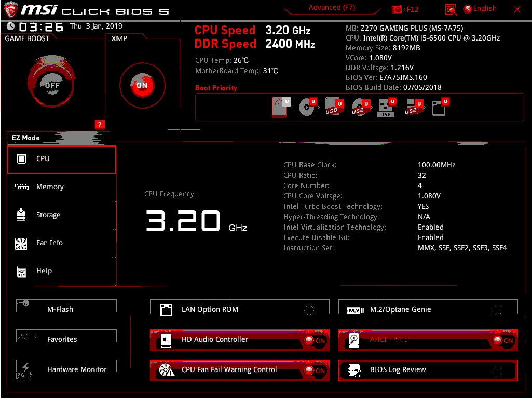Click the BIOS Ver E7A75IMS.160 text
The image size is (532, 398).
386,77
